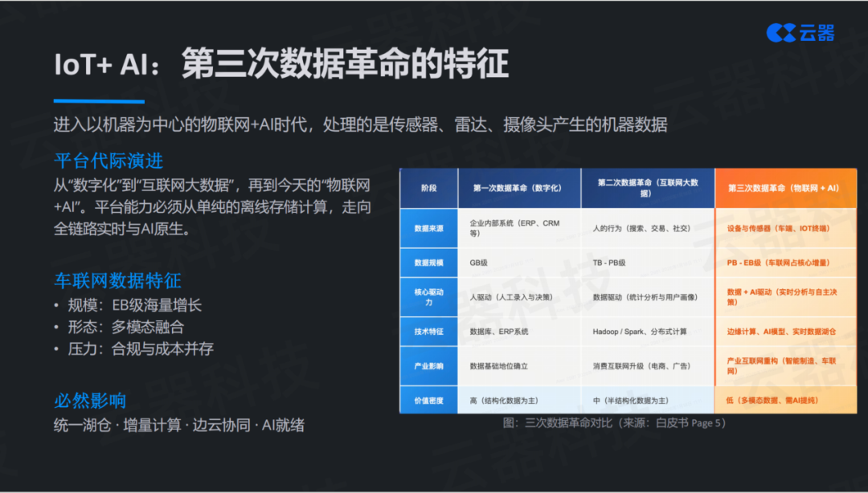
Task: Click cell "PB - EB级（车联网占核心增量）"
Action: 785,263
